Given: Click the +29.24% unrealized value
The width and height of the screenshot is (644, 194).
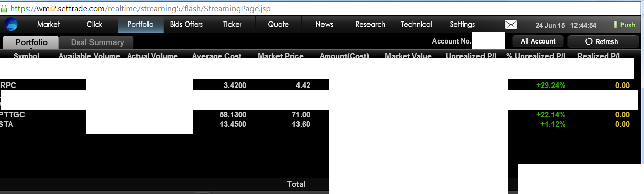Looking at the screenshot, I should 550,85.
